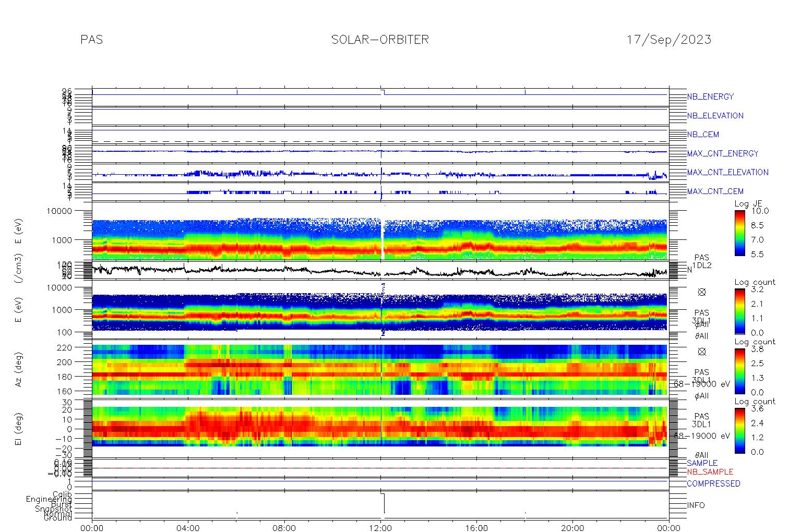Click the blue SAMPLE label
This screenshot has height=532, width=789.
pos(702,463)
